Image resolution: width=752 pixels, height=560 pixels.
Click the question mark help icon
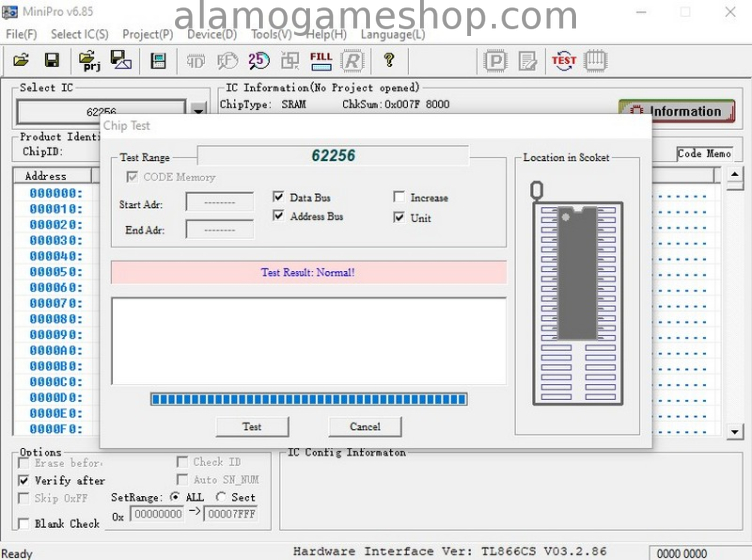click(x=389, y=60)
